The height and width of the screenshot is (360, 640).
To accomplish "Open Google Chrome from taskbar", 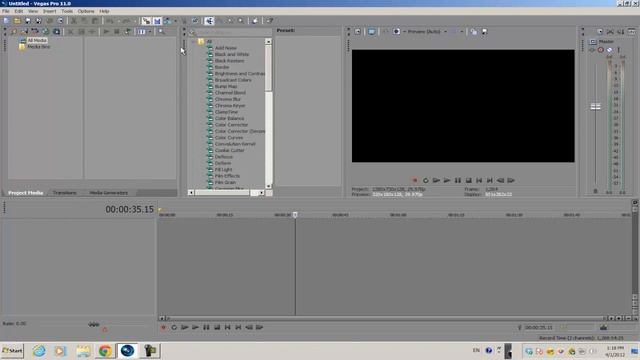I will (x=105, y=351).
